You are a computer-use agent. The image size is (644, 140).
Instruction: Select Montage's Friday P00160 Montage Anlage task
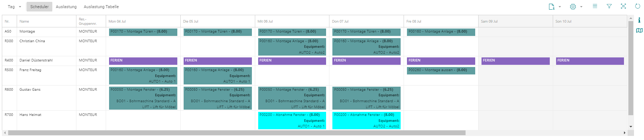point(441,32)
